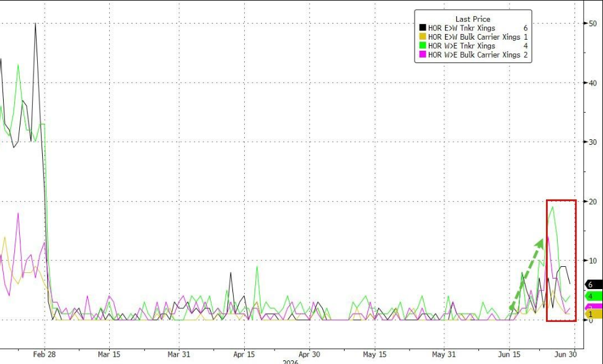The height and width of the screenshot is (364, 603).
Task: Click the green HOR W>E Tnkr Xings legend swatch
Action: pos(423,46)
